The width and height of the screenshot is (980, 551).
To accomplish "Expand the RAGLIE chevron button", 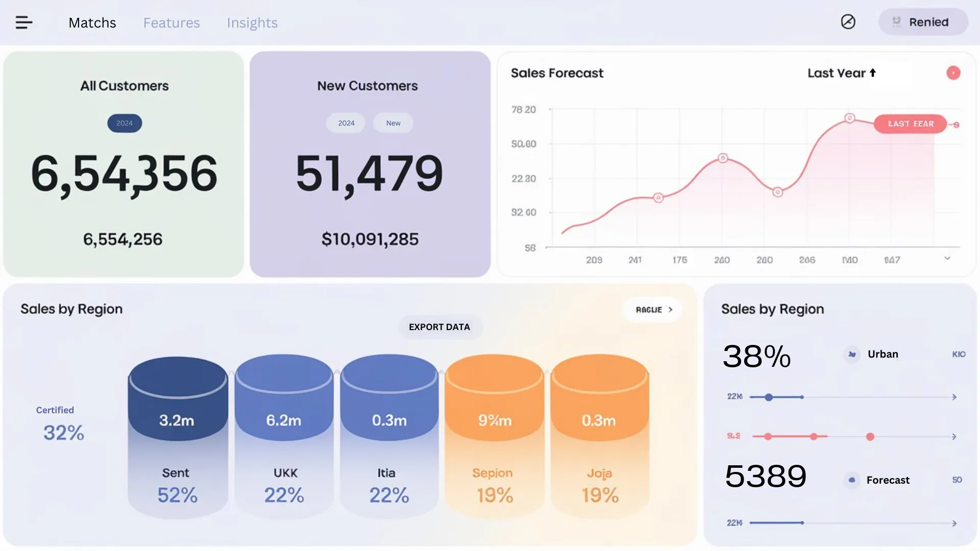I will 653,310.
